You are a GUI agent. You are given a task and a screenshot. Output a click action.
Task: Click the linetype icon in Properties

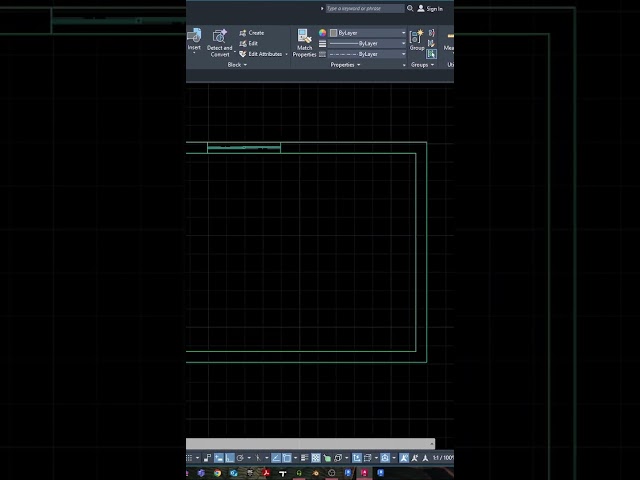point(322,54)
